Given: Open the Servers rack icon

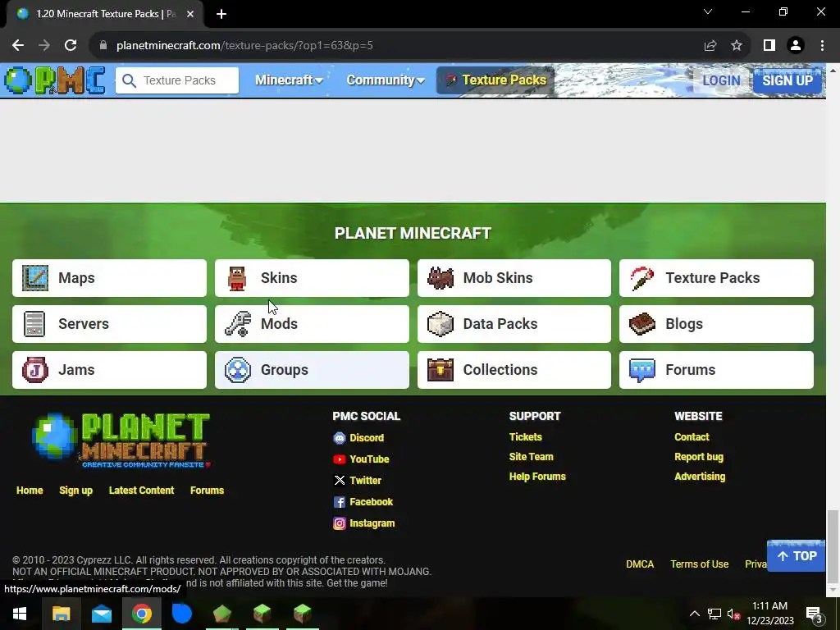Looking at the screenshot, I should pos(34,324).
